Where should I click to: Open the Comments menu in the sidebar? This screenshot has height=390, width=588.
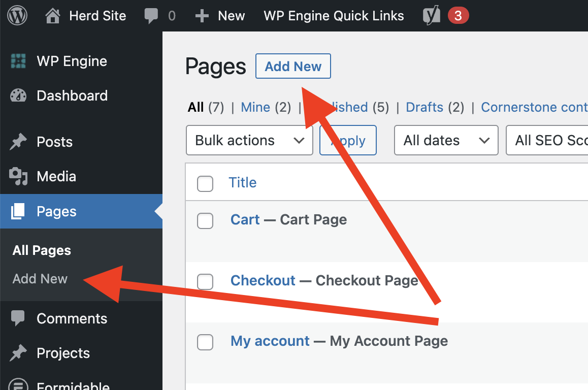pyautogui.click(x=72, y=319)
